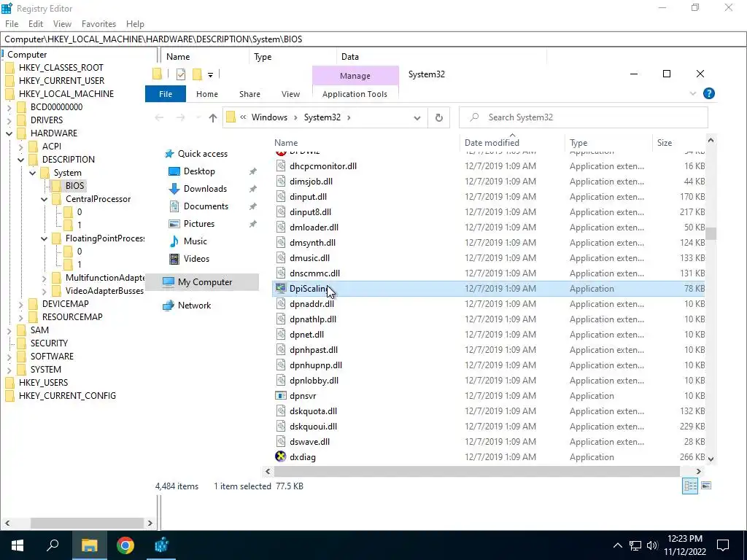The image size is (747, 560).
Task: Open Videos in navigation pane
Action: coord(196,259)
